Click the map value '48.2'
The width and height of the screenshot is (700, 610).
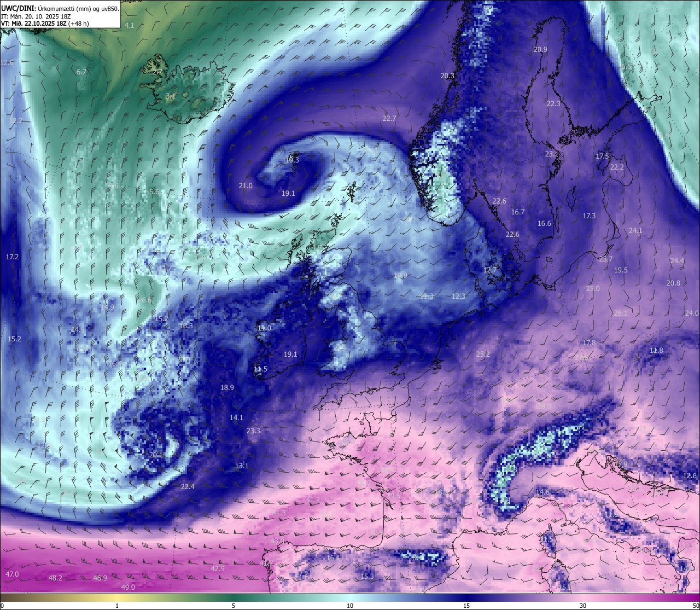tap(55, 578)
